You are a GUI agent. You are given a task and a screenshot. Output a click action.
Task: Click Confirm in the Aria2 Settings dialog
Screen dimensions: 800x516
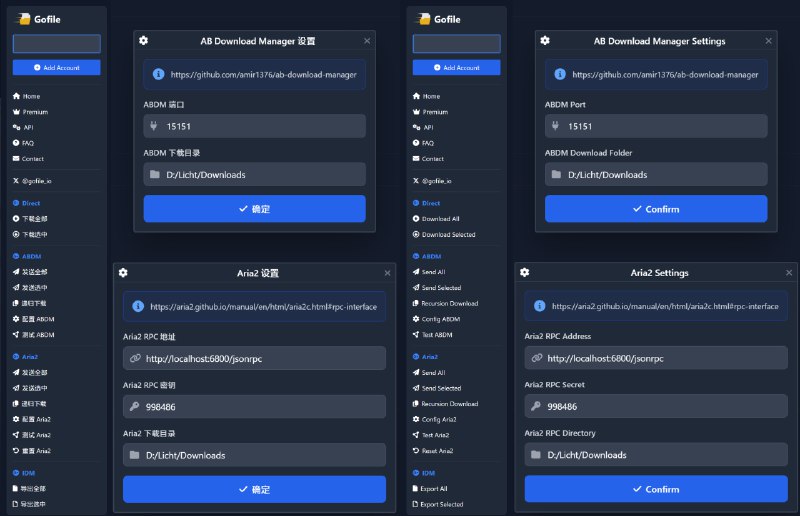click(x=656, y=489)
